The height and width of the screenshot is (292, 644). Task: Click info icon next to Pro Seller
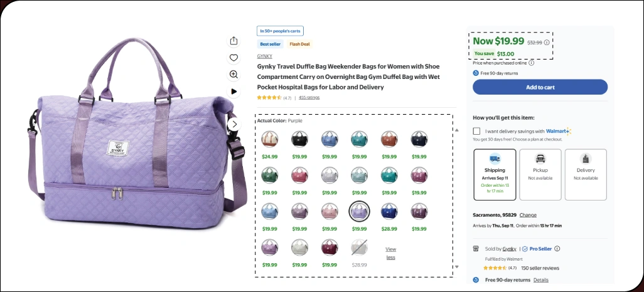(557, 249)
